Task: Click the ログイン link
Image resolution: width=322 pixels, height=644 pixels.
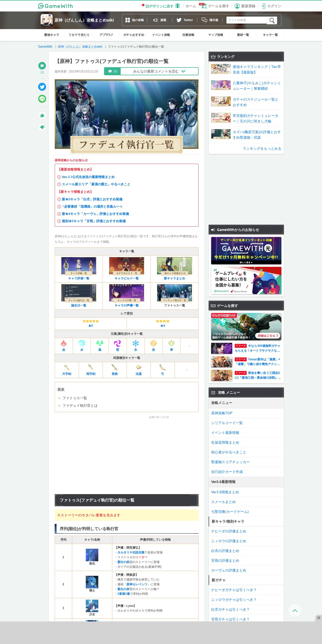Action: pos(271,6)
